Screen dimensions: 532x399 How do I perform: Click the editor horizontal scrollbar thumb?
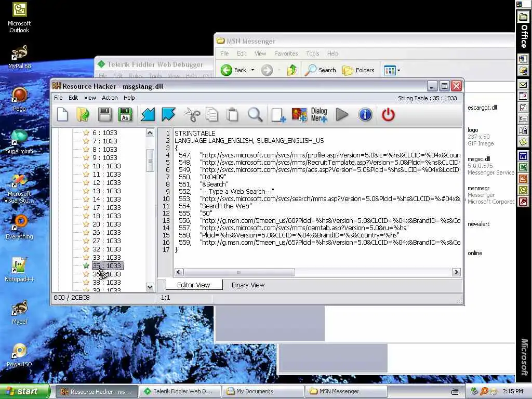[x=239, y=272]
